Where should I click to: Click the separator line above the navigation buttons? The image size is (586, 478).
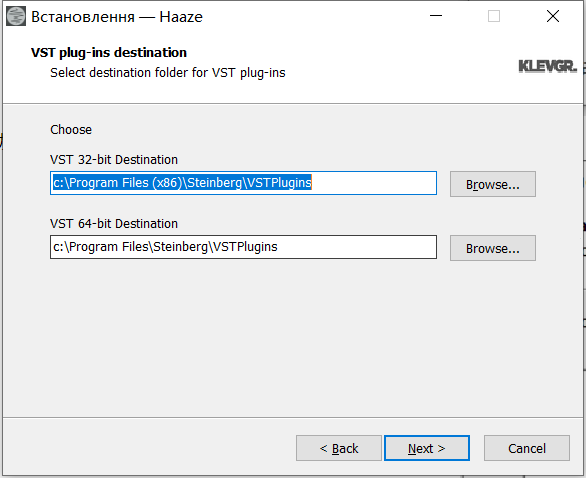(x=293, y=417)
